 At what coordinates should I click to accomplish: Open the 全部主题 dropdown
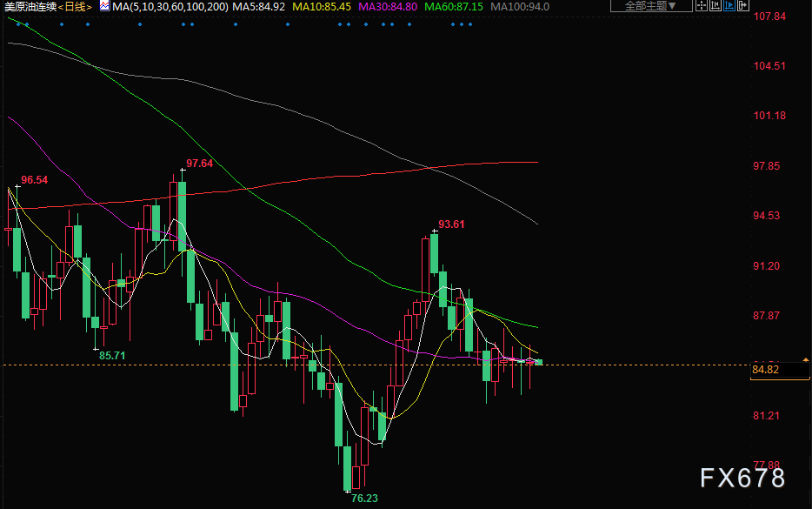pyautogui.click(x=650, y=6)
